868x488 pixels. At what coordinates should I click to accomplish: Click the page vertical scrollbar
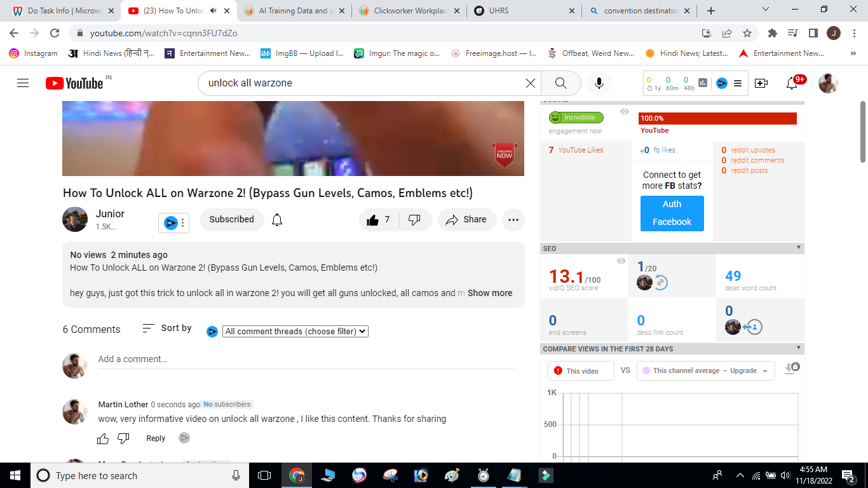coord(863,132)
